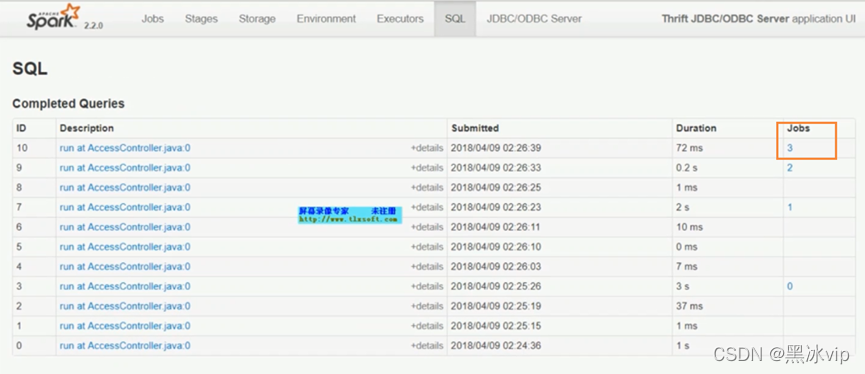
Task: Click submitted time 2018/04/09 02:26:10
Action: pos(496,247)
